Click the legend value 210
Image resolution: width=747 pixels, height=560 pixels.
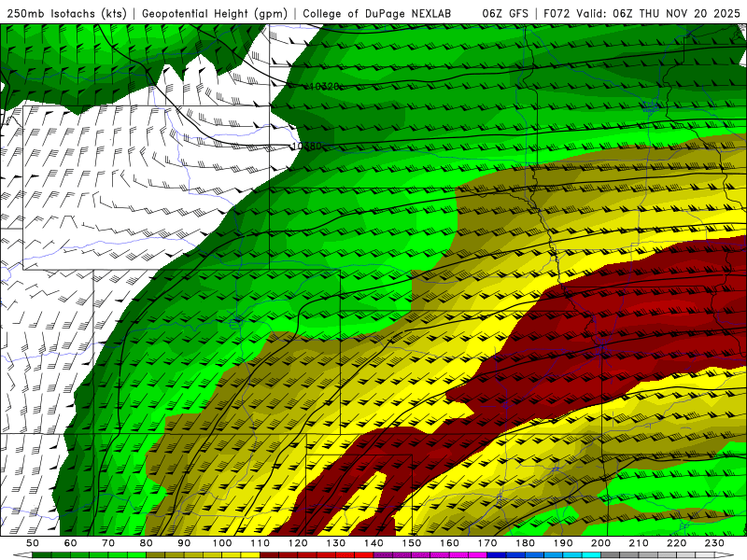[640, 543]
